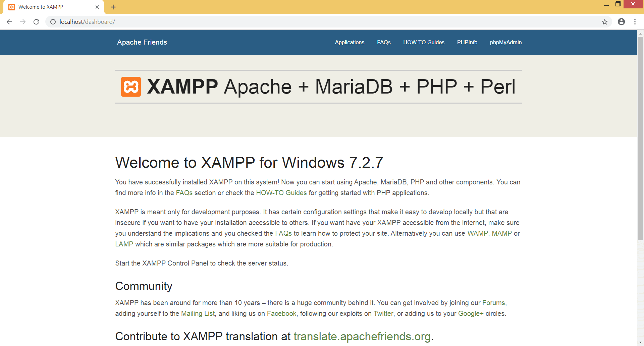Restore down the Chrome window
The height and width of the screenshot is (346, 644).
(x=618, y=4)
